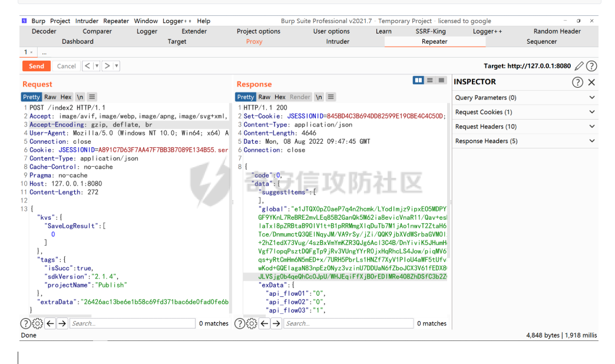Click the Burp logo icon in the title bar
This screenshot has width=615, height=364.
tap(24, 21)
